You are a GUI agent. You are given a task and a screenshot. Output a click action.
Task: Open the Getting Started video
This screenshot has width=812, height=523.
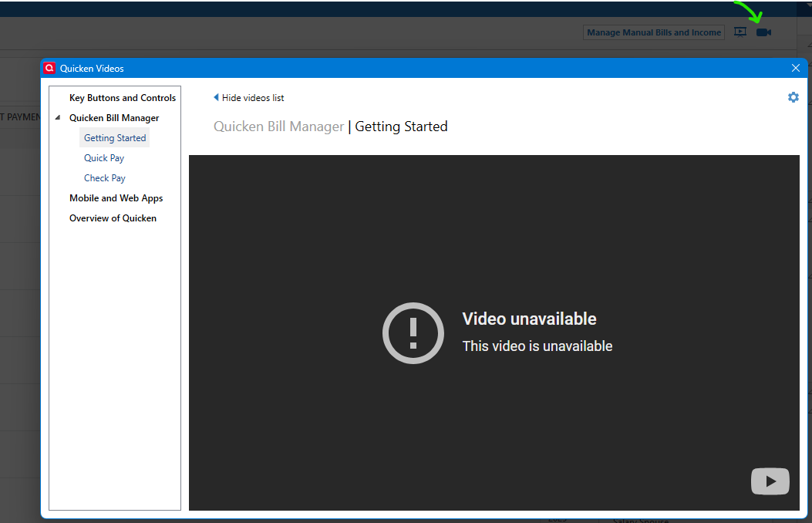(115, 138)
